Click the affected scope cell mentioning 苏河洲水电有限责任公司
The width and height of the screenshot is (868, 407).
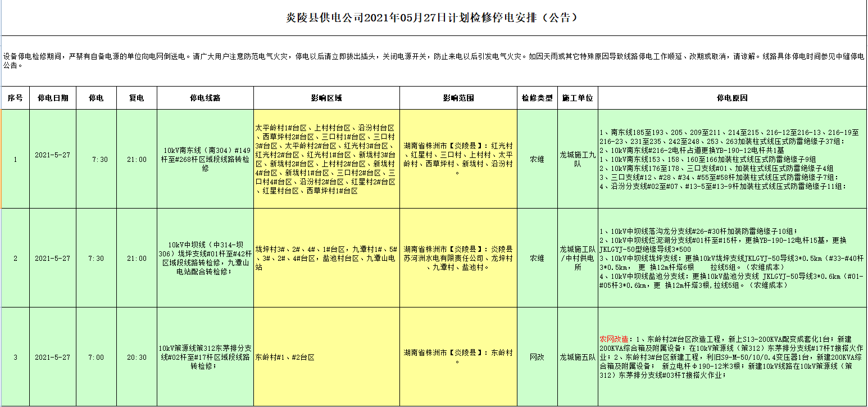(x=458, y=258)
